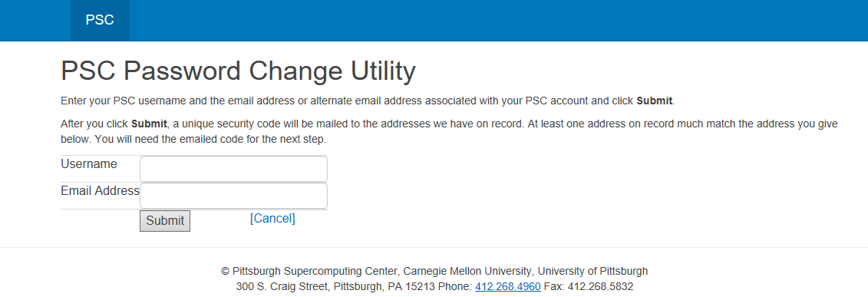This screenshot has height=297, width=868.
Task: Select the Email Address label
Action: pyautogui.click(x=101, y=191)
